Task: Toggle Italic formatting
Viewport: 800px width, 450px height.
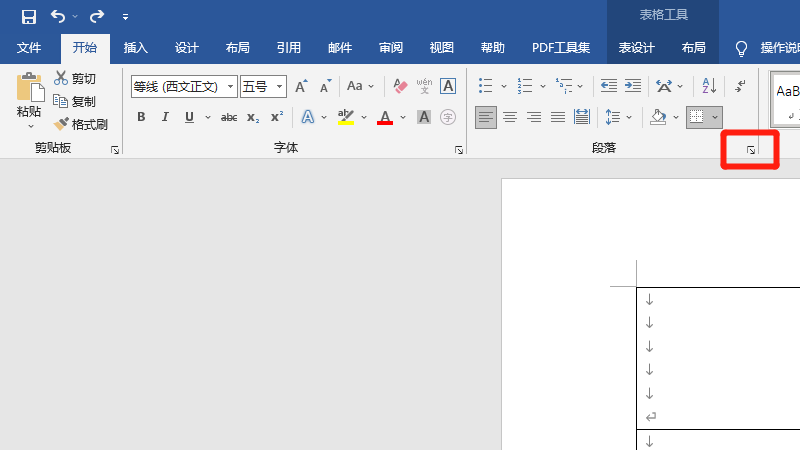Action: click(165, 117)
